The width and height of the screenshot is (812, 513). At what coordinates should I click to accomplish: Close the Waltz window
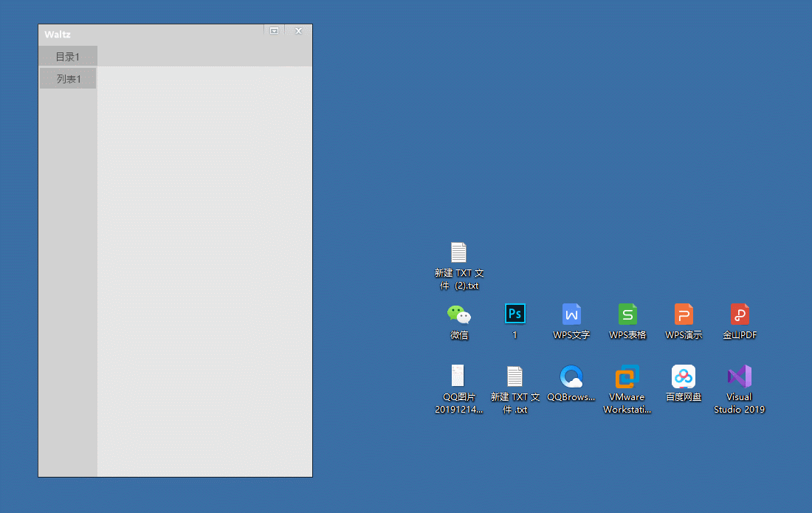coord(299,31)
